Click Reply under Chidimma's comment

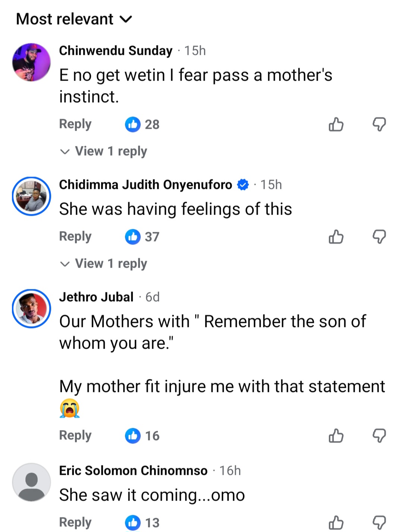tap(75, 236)
